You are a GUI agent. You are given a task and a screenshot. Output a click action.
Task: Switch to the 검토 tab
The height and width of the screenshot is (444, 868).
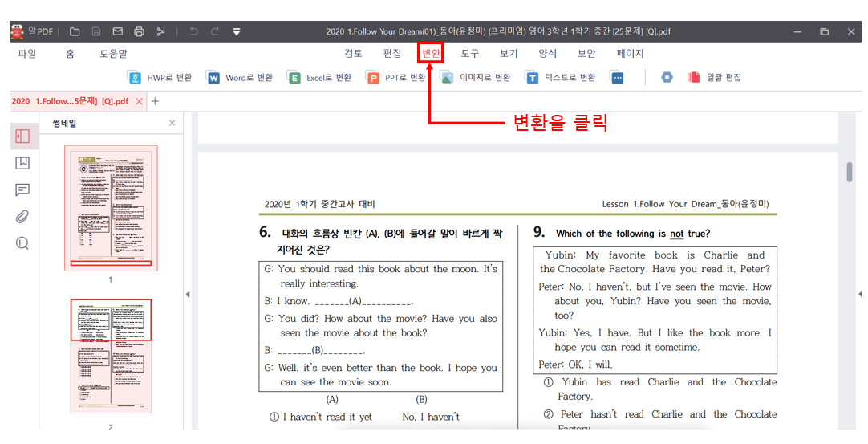pos(353,53)
